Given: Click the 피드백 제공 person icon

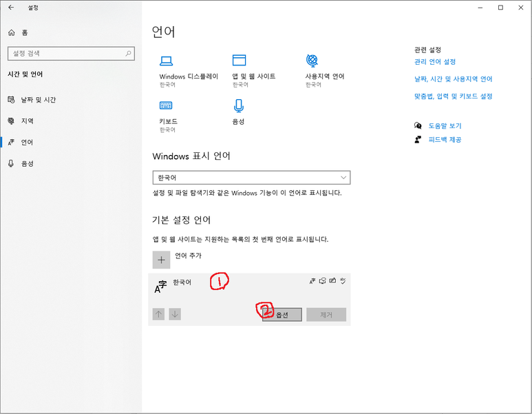Looking at the screenshot, I should (418, 140).
